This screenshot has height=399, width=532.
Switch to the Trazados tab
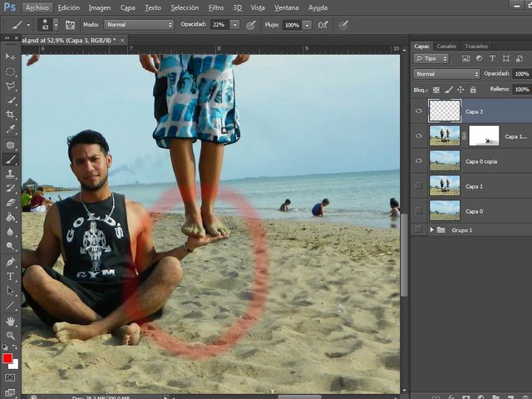click(476, 47)
